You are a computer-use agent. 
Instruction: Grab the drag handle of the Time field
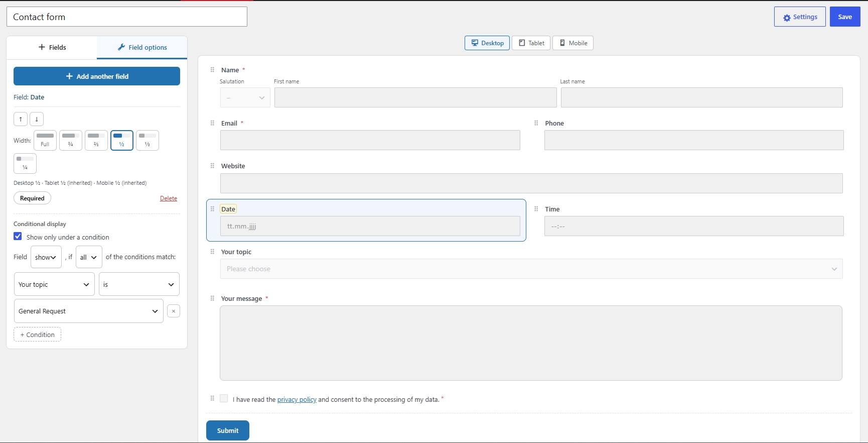(536, 209)
